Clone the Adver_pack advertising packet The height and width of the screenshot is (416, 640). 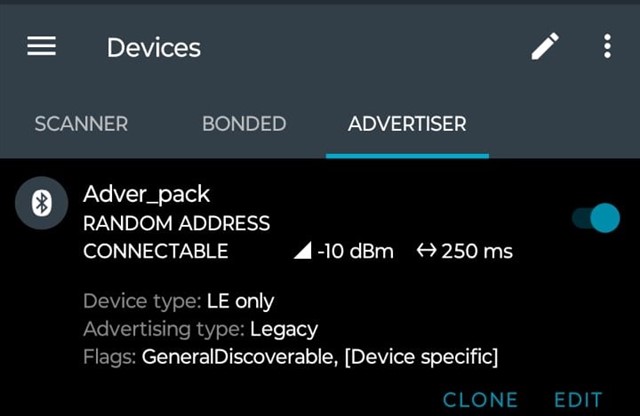coord(480,400)
